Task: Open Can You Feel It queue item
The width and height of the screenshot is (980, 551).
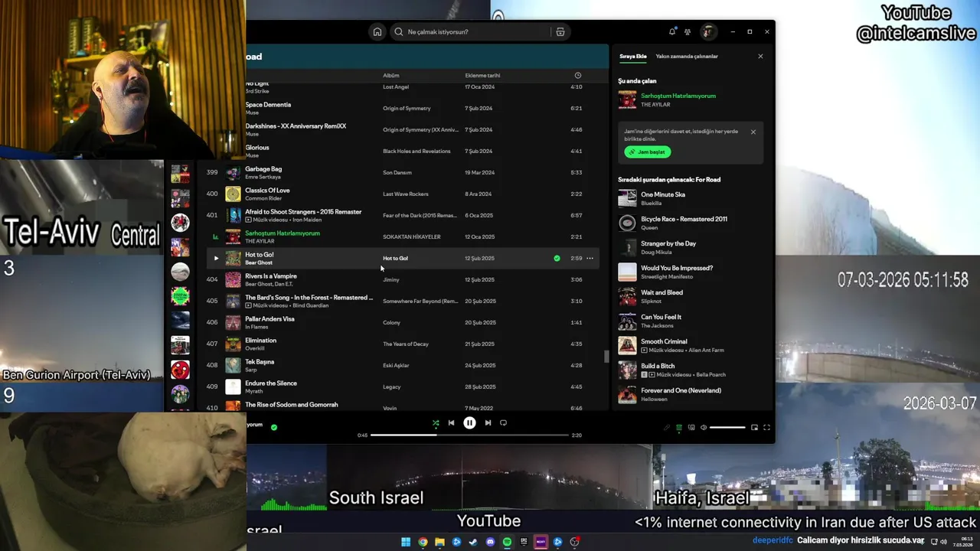Action: pos(691,321)
